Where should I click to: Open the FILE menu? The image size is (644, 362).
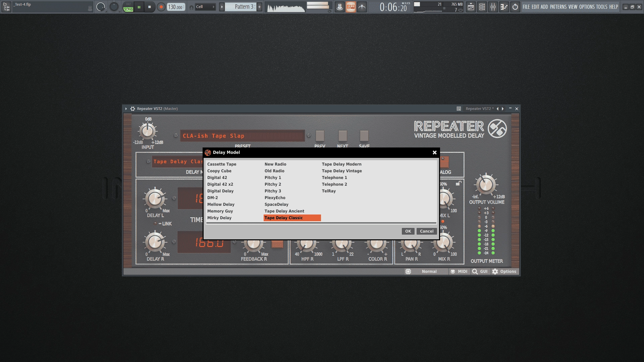pyautogui.click(x=526, y=7)
